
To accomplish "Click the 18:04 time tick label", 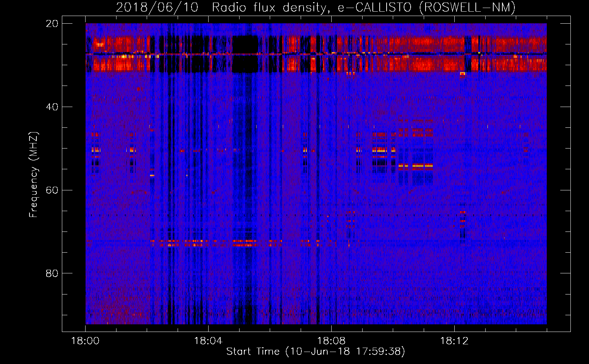I will tap(208, 341).
